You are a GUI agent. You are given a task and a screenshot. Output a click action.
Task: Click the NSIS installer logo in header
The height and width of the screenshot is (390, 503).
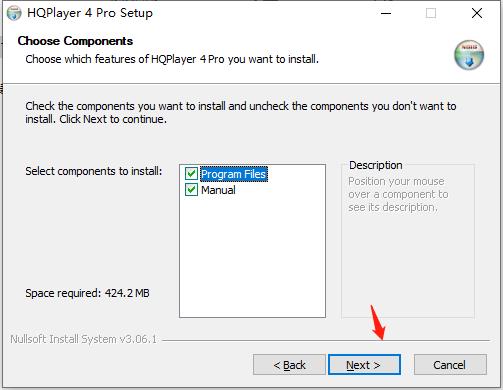pyautogui.click(x=469, y=55)
